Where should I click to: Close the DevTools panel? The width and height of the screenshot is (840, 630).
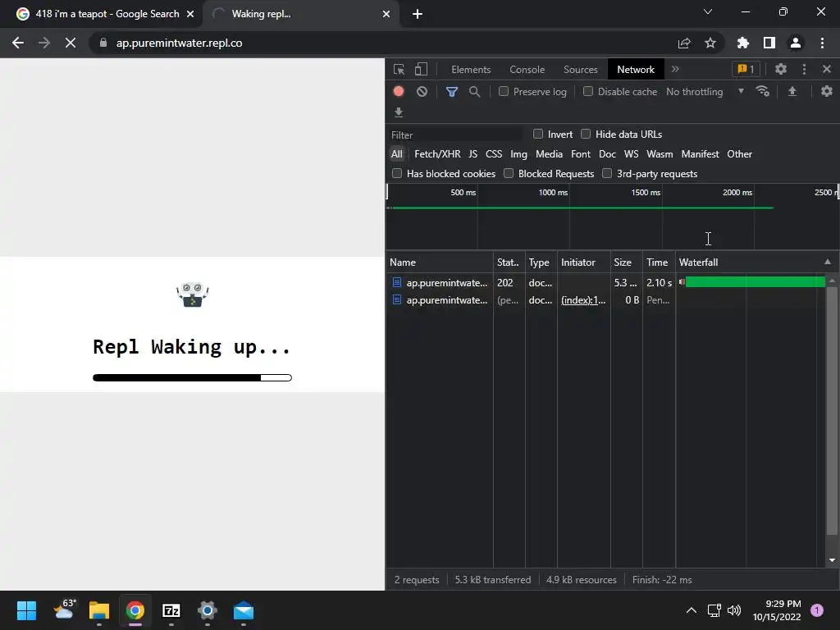tap(827, 69)
